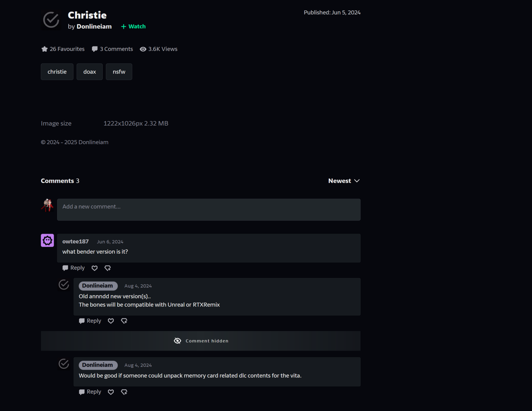This screenshot has height=411, width=532.
Task: Click the 3 Comments speech bubble icon
Action: click(95, 49)
